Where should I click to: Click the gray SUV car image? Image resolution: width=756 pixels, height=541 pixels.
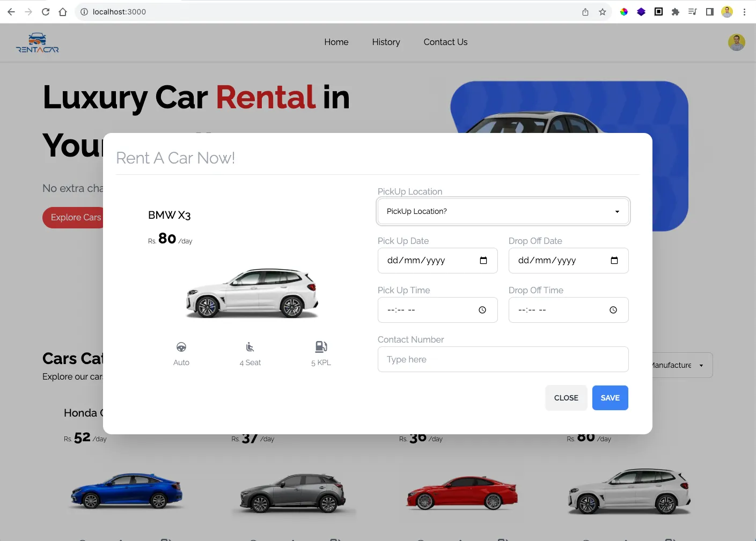coord(293,492)
